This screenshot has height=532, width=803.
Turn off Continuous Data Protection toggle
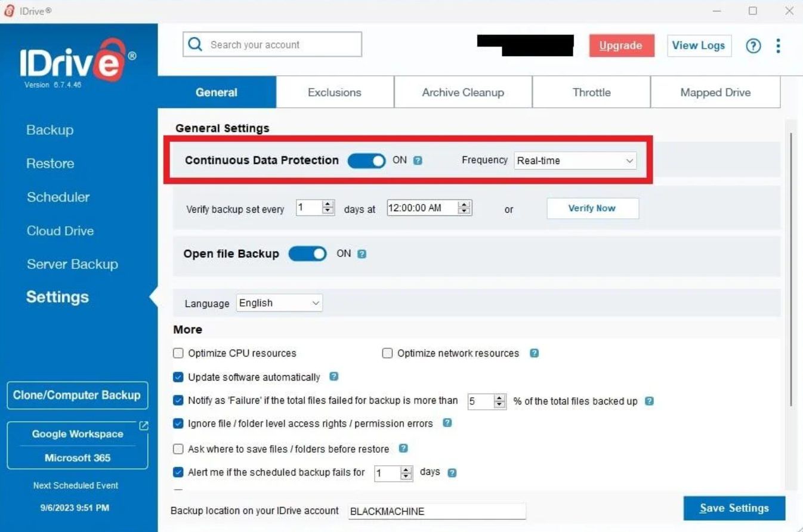pyautogui.click(x=366, y=160)
